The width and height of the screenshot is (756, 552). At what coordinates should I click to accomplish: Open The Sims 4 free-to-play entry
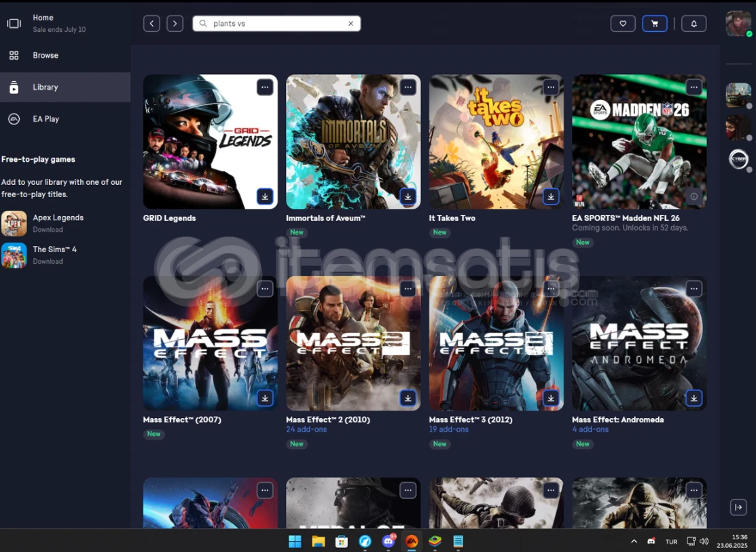click(65, 255)
